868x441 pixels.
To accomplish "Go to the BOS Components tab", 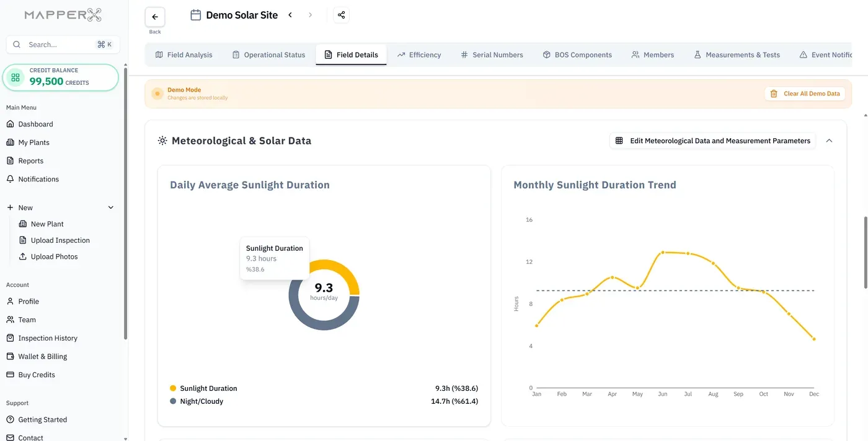I will [x=577, y=55].
